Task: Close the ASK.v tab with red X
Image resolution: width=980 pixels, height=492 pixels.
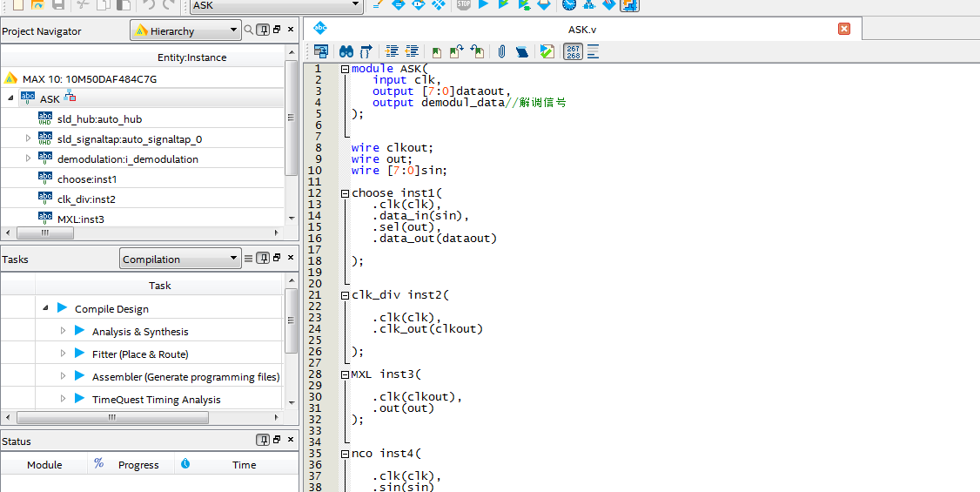Action: coord(843,29)
